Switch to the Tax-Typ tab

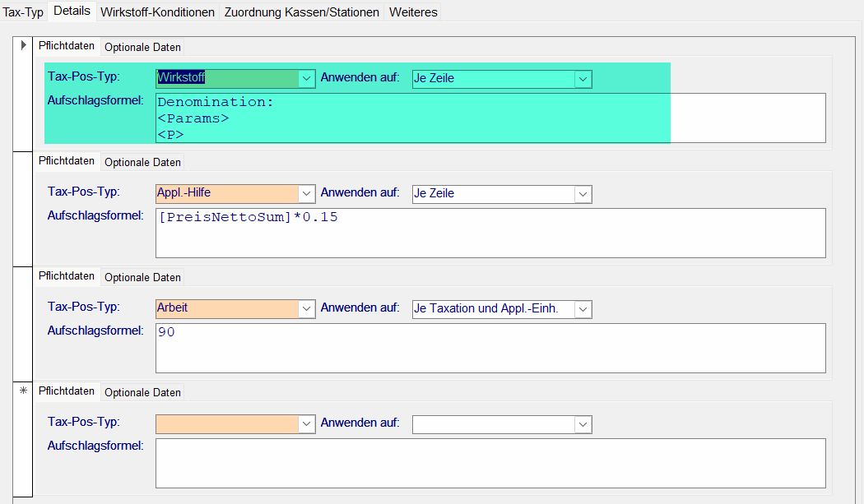[x=23, y=12]
